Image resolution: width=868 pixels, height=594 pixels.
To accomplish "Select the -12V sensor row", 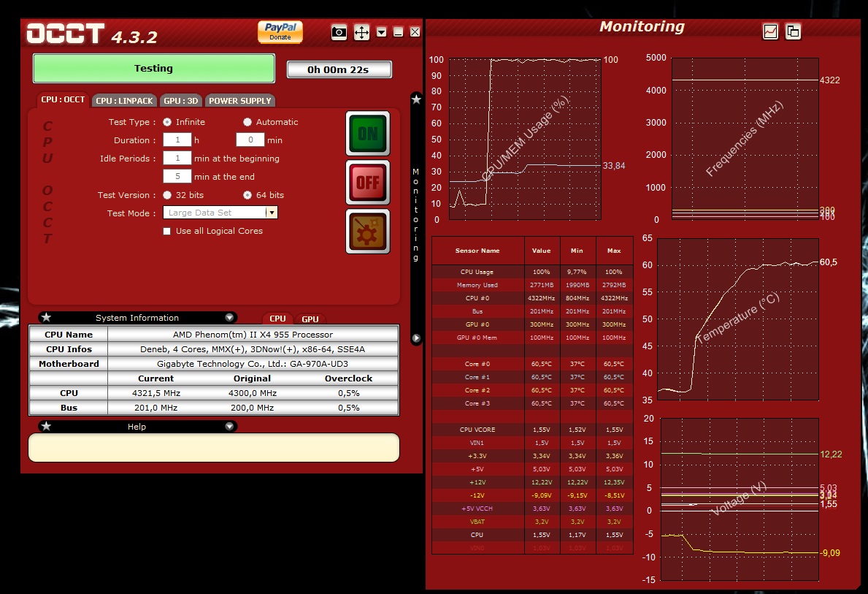I will coord(532,495).
